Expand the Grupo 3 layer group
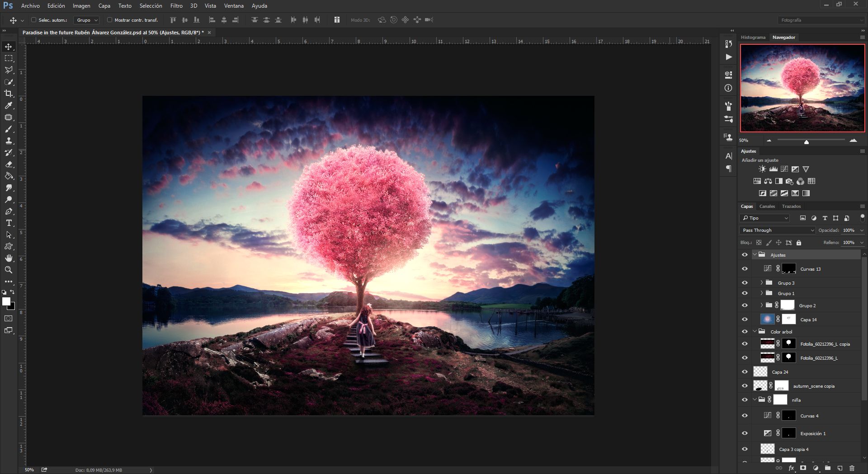This screenshot has height=474, width=868. tap(762, 282)
